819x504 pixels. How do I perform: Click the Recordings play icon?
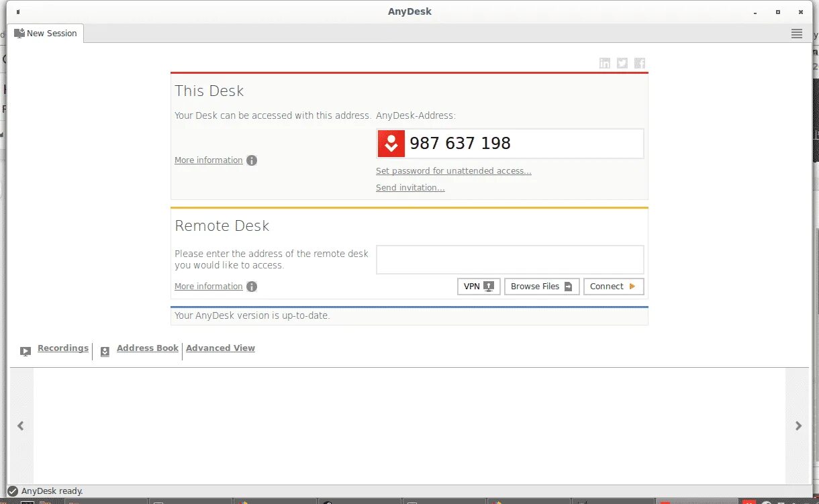click(26, 351)
